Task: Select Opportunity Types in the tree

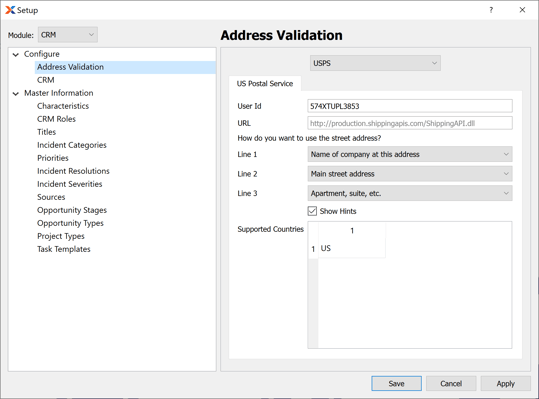Action: coord(70,223)
